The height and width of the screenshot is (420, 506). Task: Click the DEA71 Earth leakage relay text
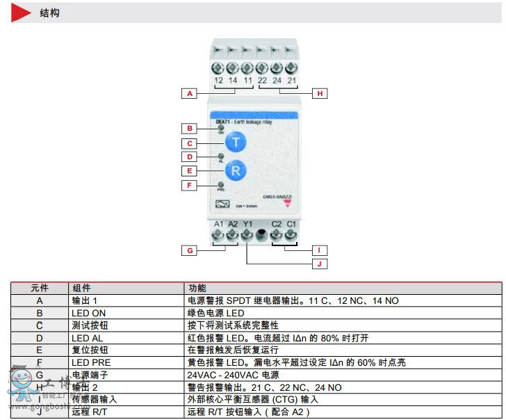click(244, 122)
